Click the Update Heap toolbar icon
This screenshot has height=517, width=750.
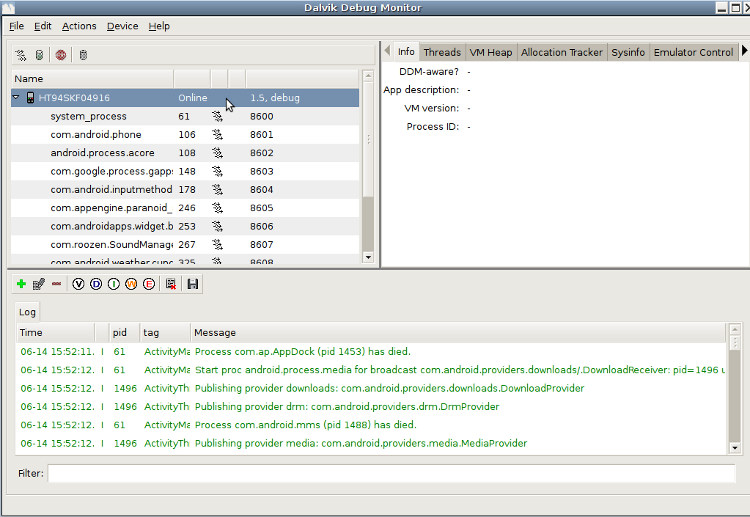[x=39, y=54]
